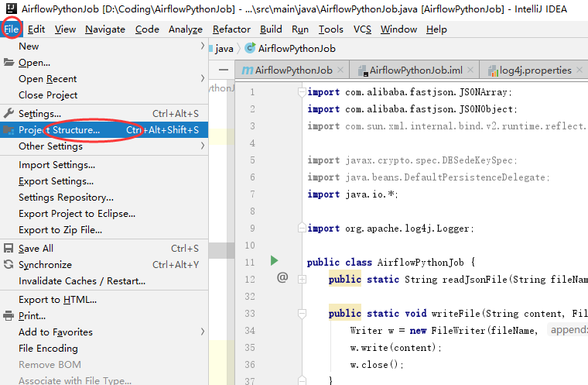Collapse the writeFile method fold toggle
Screen dimensions: 588x385
coord(302,313)
